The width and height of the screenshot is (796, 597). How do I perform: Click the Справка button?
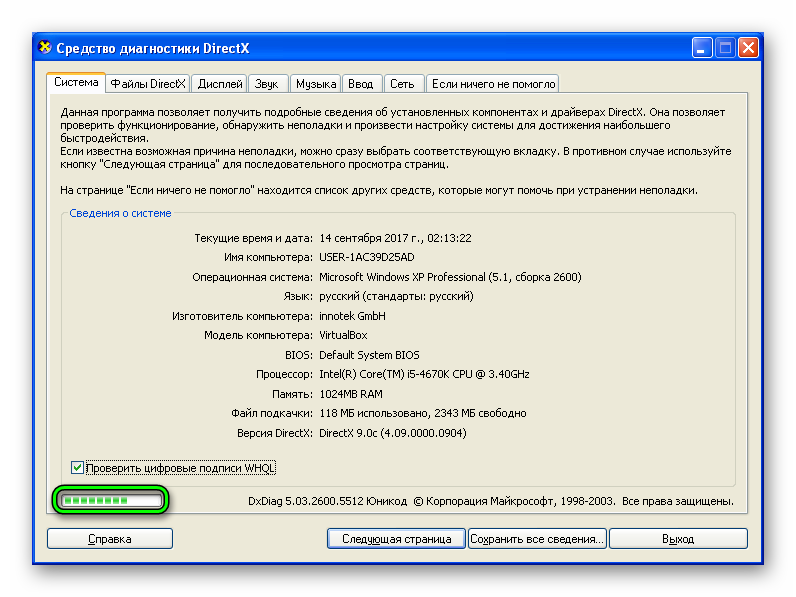click(110, 539)
